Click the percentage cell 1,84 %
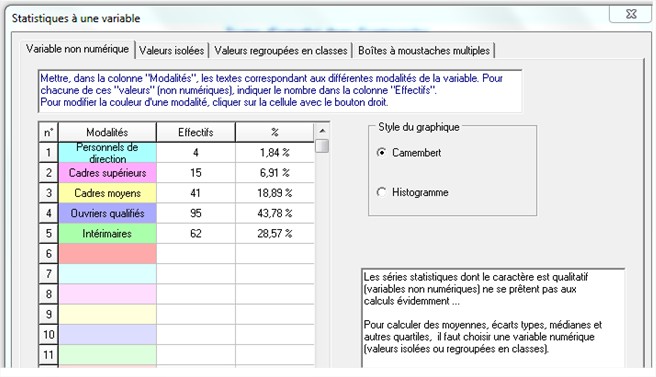The width and height of the screenshot is (656, 377). 275,153
